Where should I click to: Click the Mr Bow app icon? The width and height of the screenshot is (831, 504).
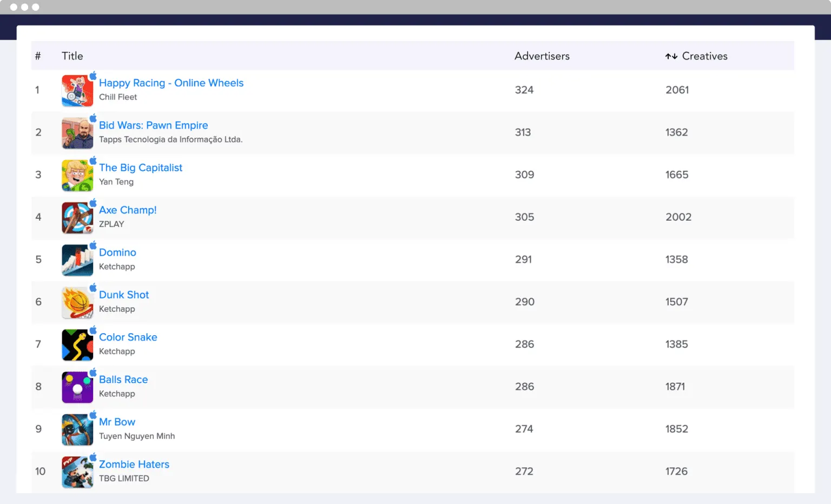click(77, 429)
